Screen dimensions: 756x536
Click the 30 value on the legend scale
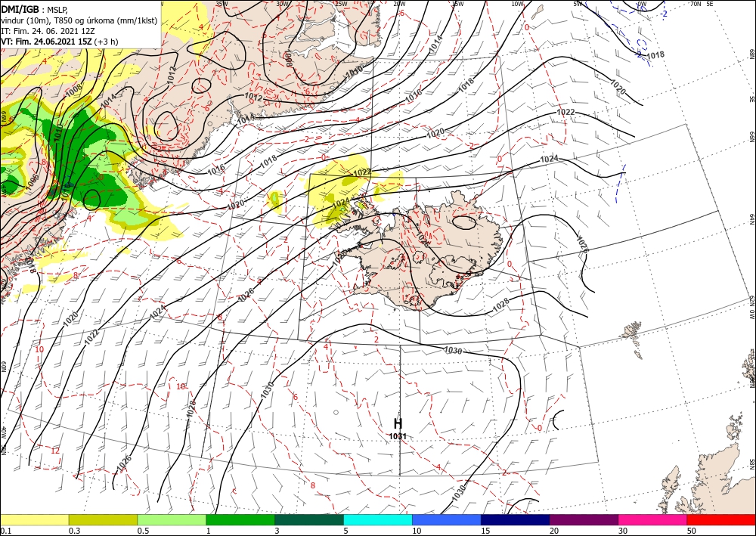click(x=623, y=531)
